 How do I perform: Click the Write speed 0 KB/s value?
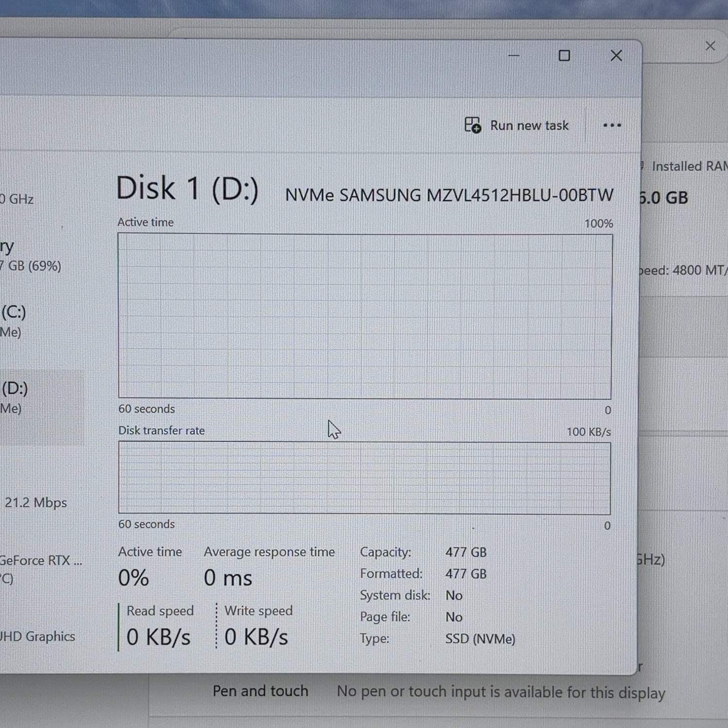tap(256, 637)
